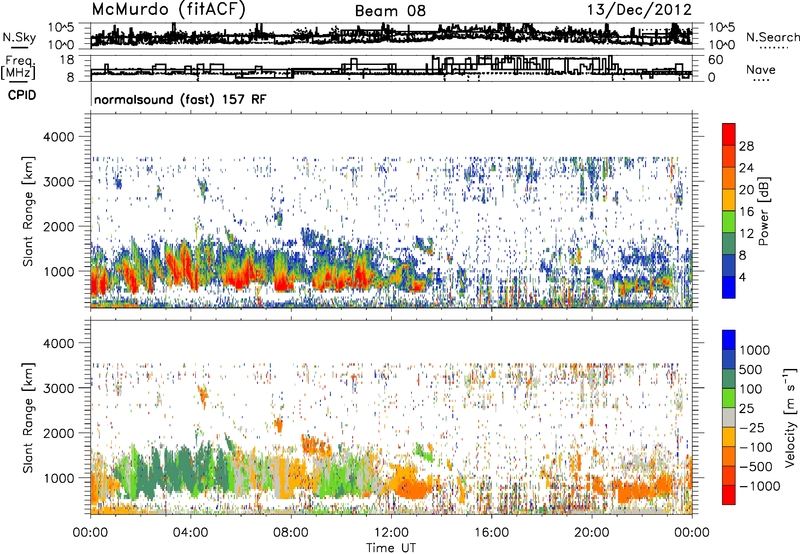Click the '4000' tick on power panel axis
The width and height of the screenshot is (800, 554).
(58, 137)
